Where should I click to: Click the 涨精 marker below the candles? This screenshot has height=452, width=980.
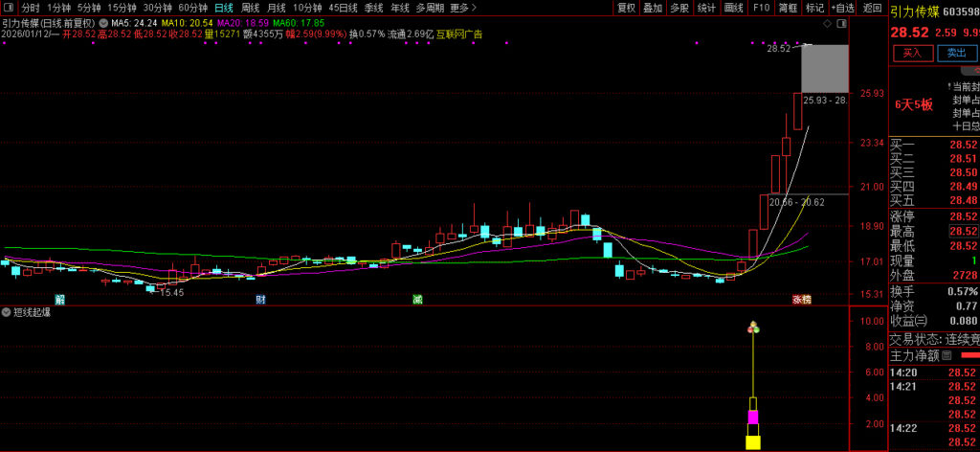tap(801, 299)
